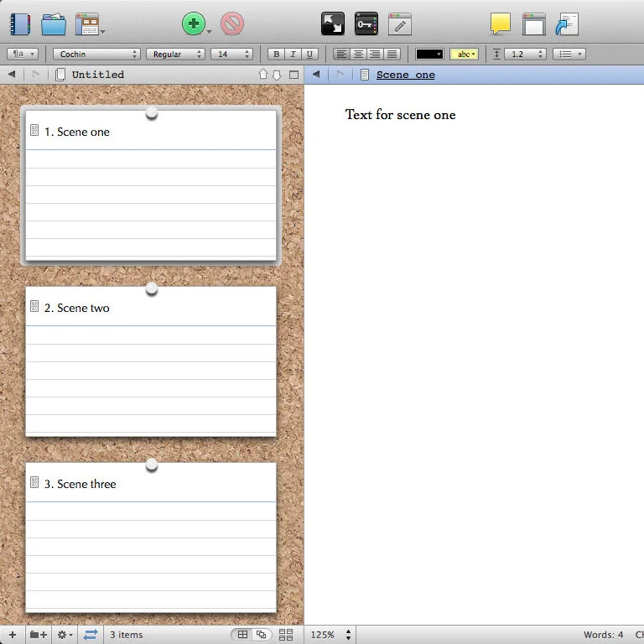
Task: Click the document icon on Scene three card
Action: [34, 482]
